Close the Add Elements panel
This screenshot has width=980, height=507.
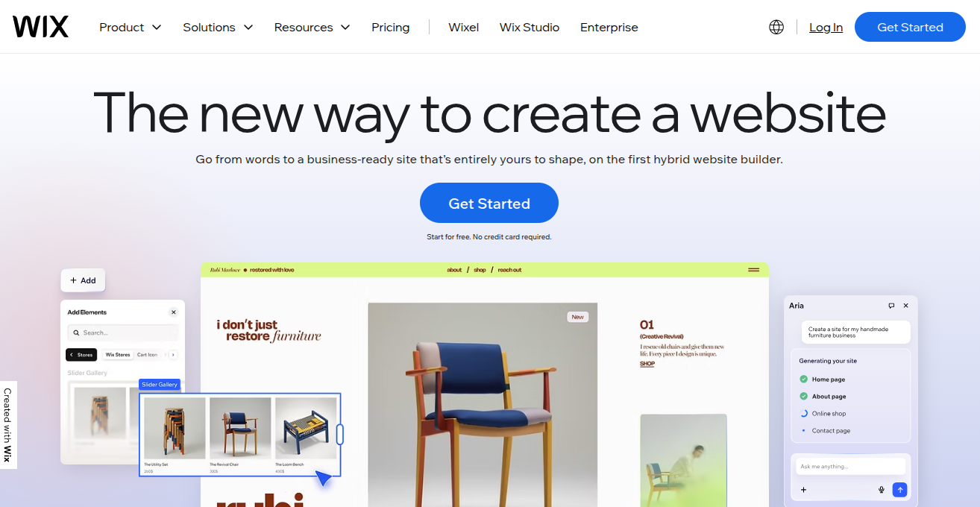coord(174,312)
